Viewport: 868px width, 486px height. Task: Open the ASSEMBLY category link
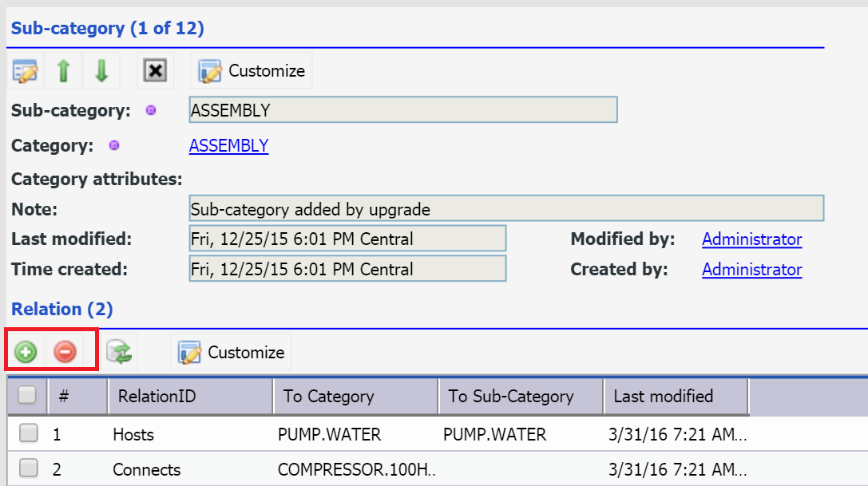coord(228,146)
